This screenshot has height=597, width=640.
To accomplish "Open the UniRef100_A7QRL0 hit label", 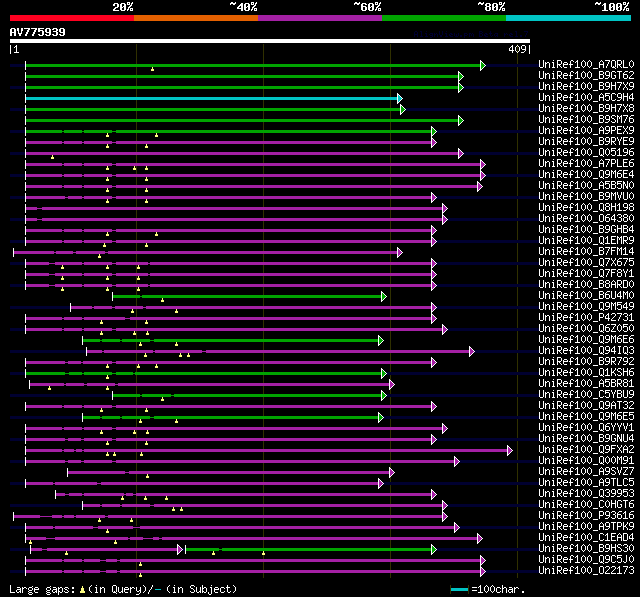I will [586, 64].
